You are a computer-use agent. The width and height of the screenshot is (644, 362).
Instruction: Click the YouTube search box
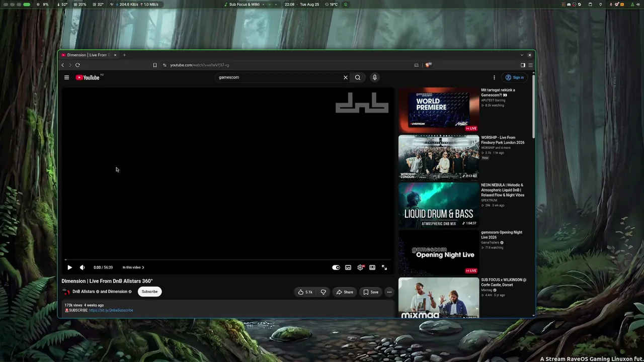point(279,77)
